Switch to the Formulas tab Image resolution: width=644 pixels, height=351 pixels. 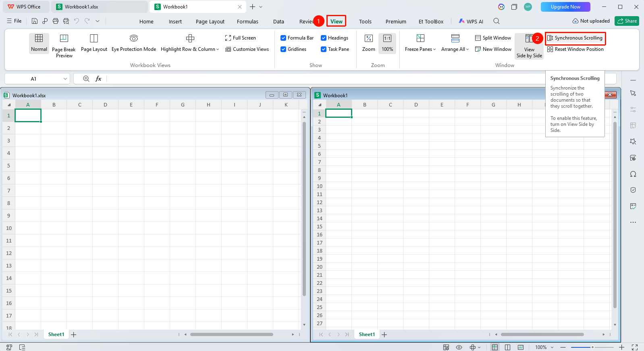click(247, 21)
